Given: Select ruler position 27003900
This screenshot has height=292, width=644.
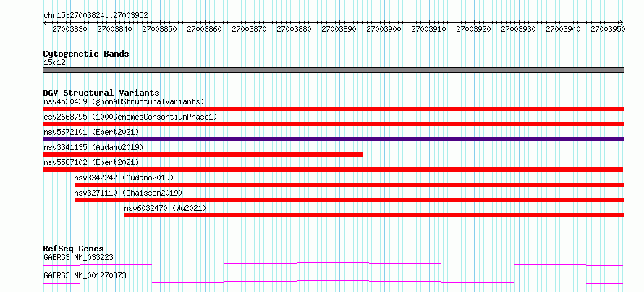Looking at the screenshot, I should point(384,29).
